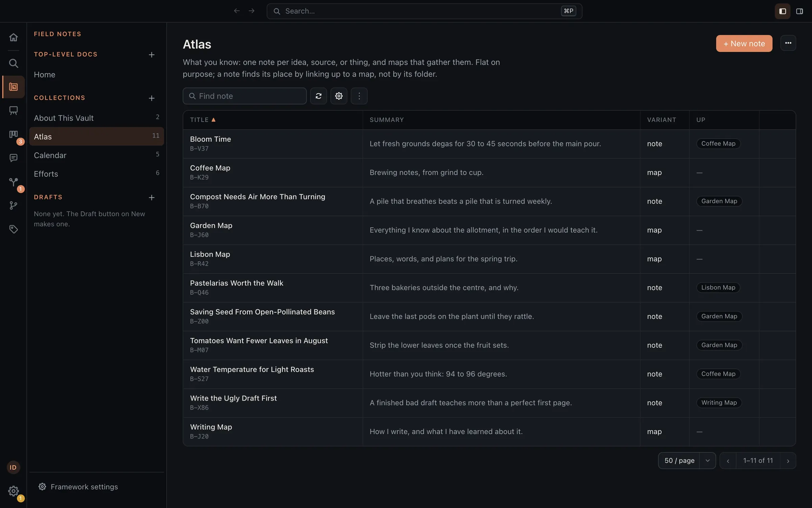Refresh the Atlas note list
The height and width of the screenshot is (508, 812).
click(318, 96)
